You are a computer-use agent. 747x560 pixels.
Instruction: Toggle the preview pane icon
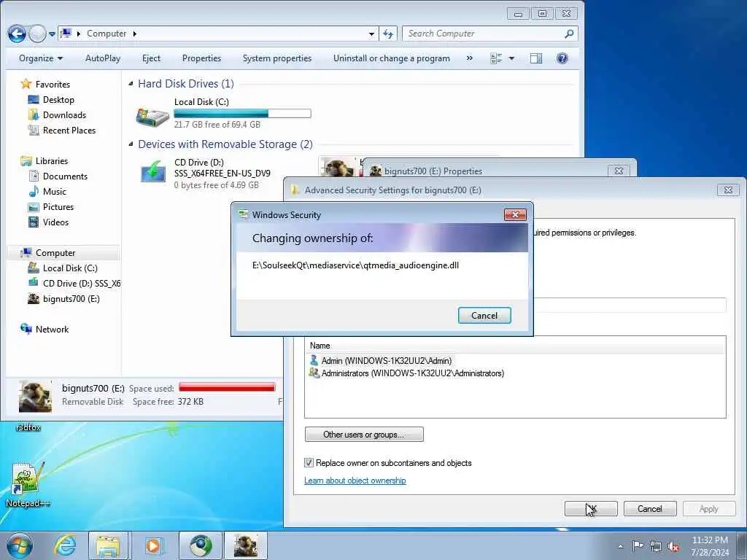click(536, 58)
